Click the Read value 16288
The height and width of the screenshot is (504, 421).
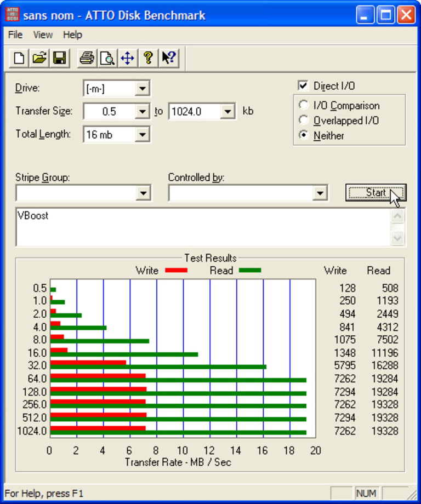click(385, 365)
